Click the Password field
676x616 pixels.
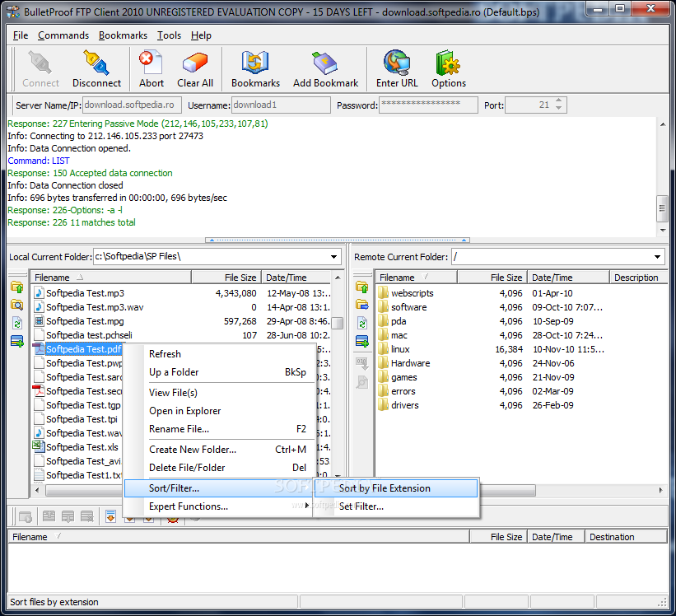pos(428,105)
